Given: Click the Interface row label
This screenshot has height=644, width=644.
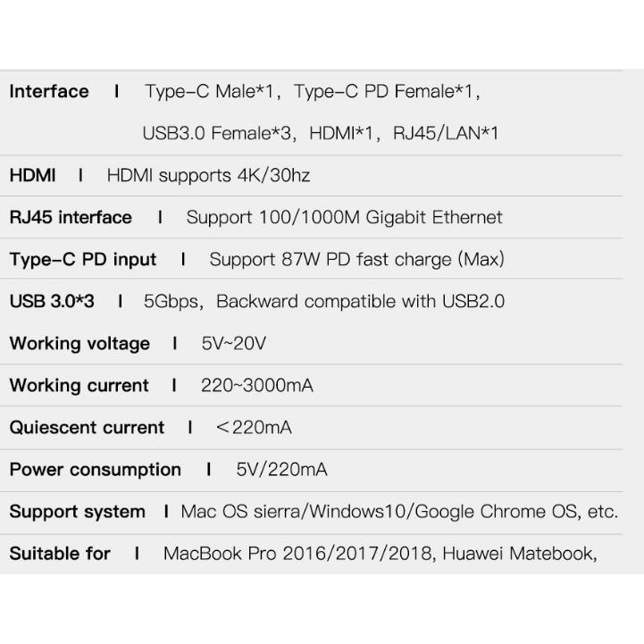Looking at the screenshot, I should [x=49, y=91].
